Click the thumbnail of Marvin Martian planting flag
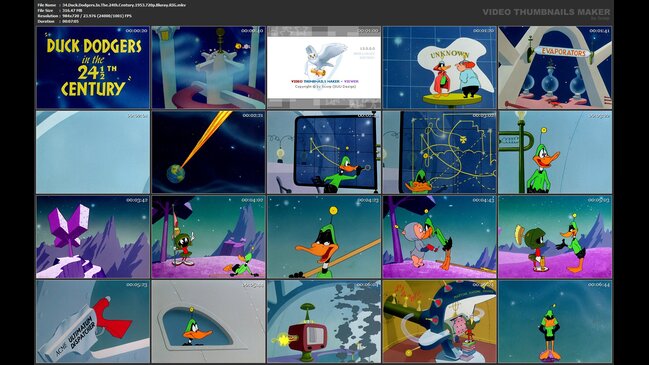Image resolution: width=649 pixels, height=365 pixels. coord(208,237)
